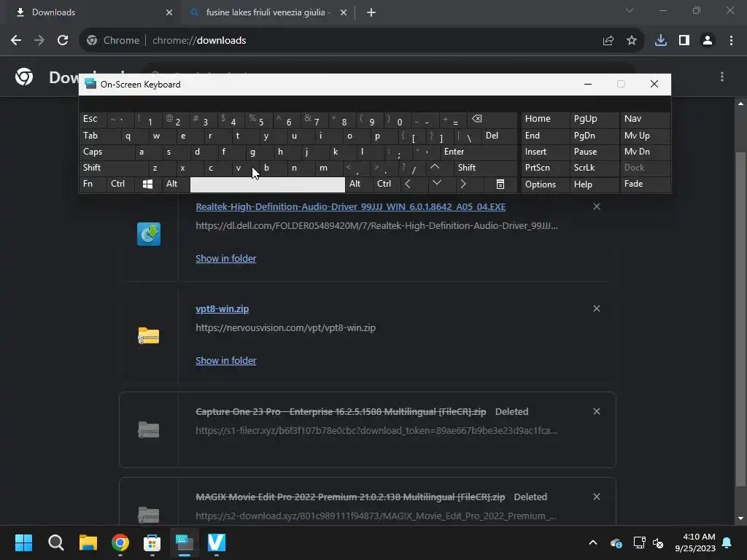This screenshot has height=560, width=747.
Task: Open the Chrome profile icon
Action: pyautogui.click(x=708, y=41)
